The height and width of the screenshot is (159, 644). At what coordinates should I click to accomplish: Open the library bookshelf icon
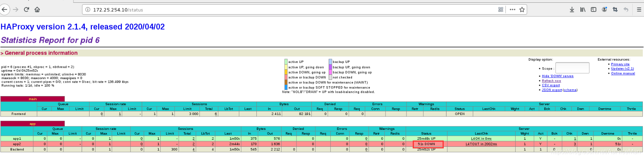[x=583, y=9]
